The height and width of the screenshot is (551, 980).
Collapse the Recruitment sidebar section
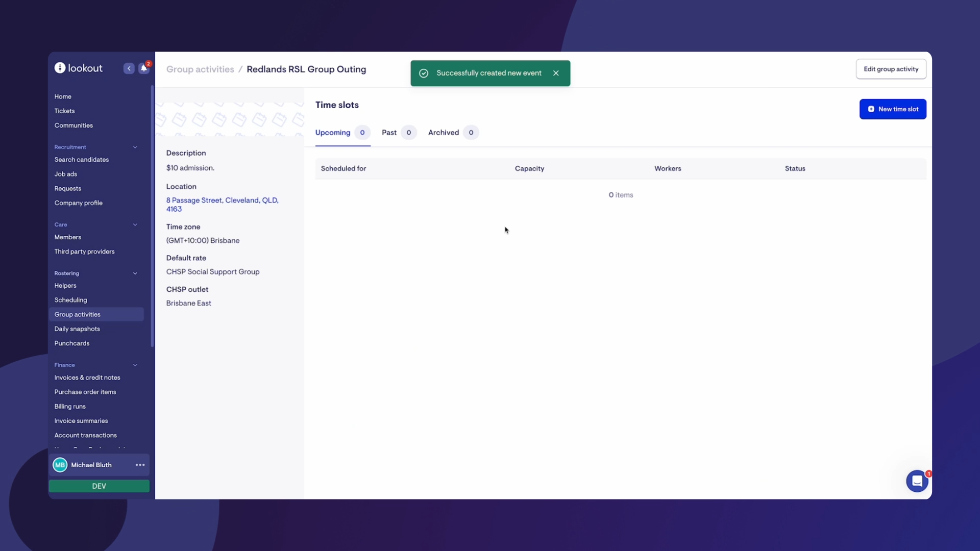[135, 147]
